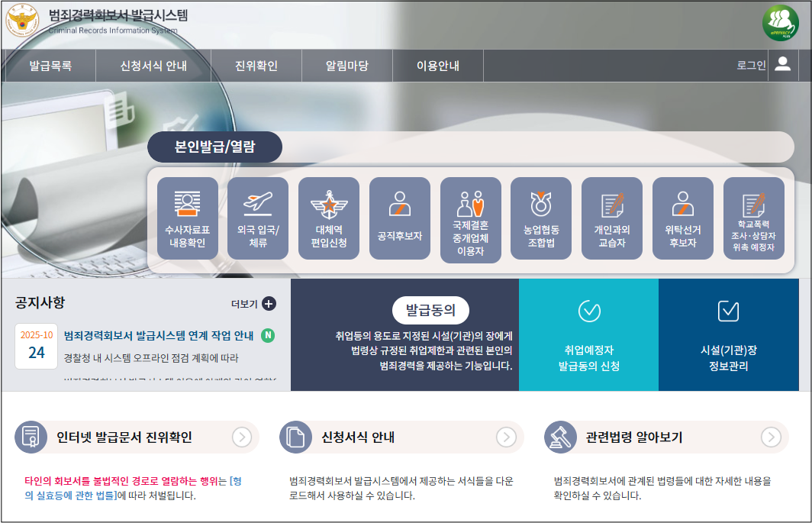Open the 국제결혼 중개업체 이용자 icon

point(470,218)
